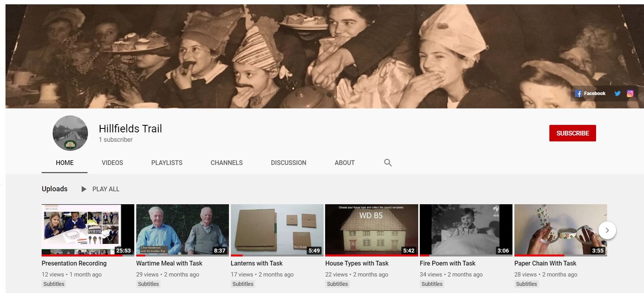Click the 1 subscriber count text
The height and width of the screenshot is (293, 644).
[116, 139]
